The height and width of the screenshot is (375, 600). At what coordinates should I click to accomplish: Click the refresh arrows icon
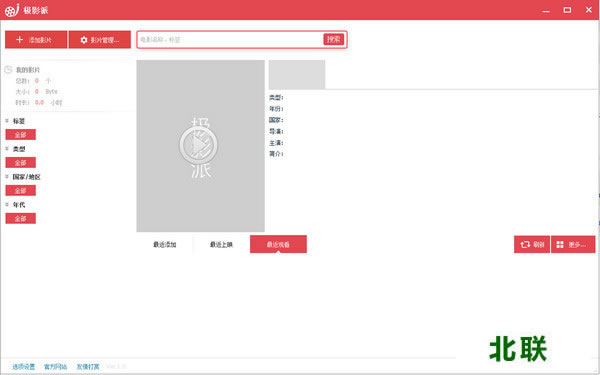tap(525, 245)
